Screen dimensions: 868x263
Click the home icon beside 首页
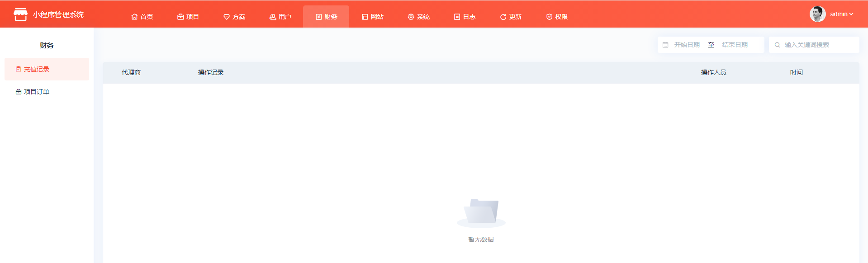(134, 17)
